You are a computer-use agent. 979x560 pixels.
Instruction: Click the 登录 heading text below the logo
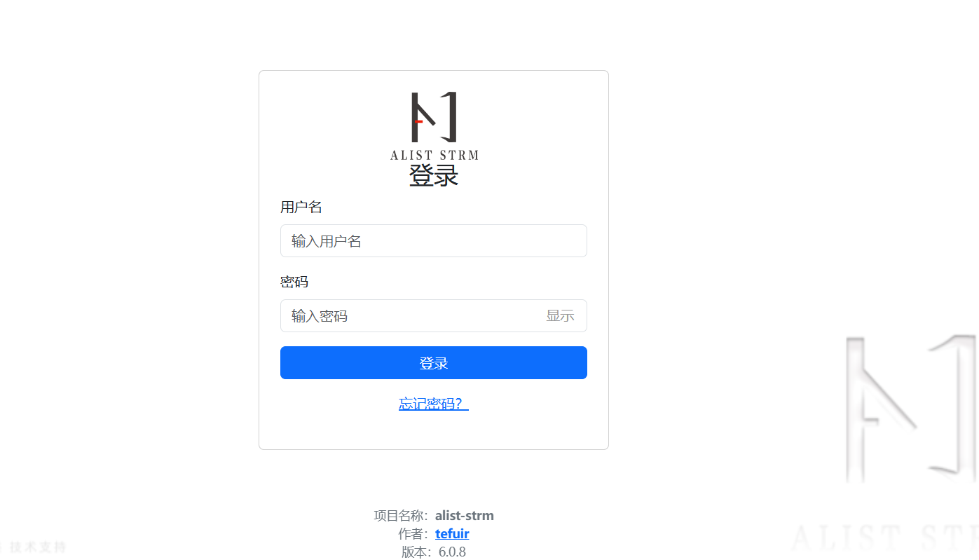coord(434,175)
